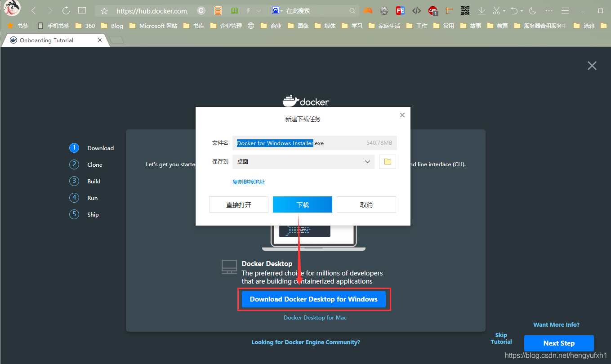Open the ruler measuring extension icon
The image size is (611, 364).
[x=449, y=11]
